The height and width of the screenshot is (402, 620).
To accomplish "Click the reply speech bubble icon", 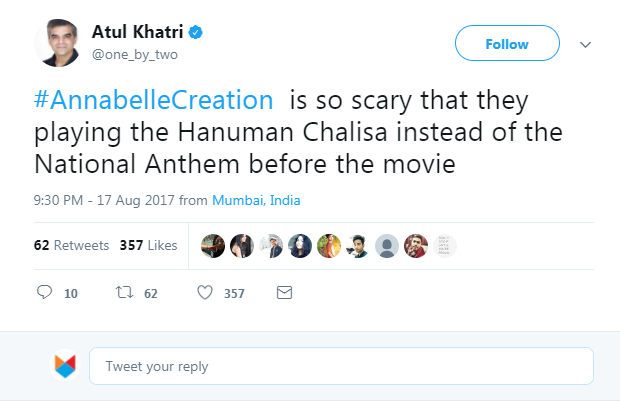I will (44, 293).
